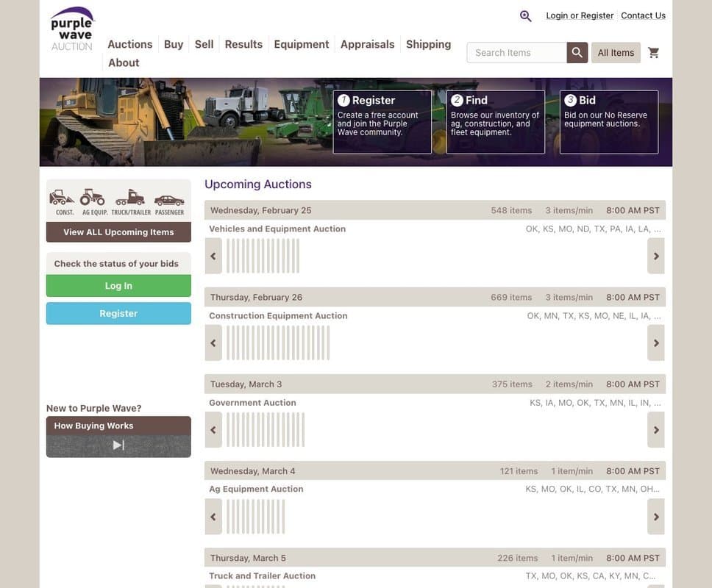The height and width of the screenshot is (588, 712).
Task: Select the Ag Equipment category icon
Action: [93, 198]
